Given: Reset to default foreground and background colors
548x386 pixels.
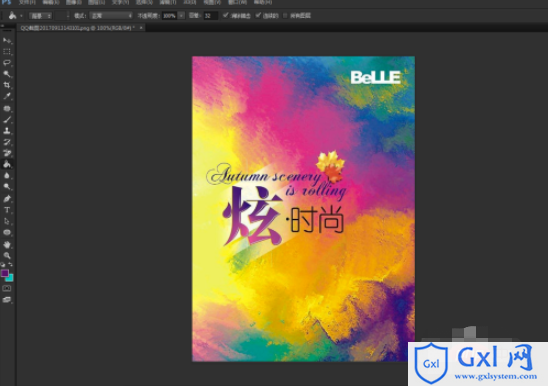Looking at the screenshot, I should pyautogui.click(x=3, y=265).
